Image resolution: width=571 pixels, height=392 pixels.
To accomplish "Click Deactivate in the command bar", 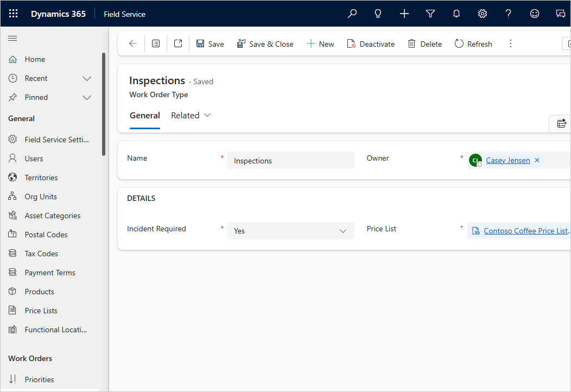I will point(371,44).
